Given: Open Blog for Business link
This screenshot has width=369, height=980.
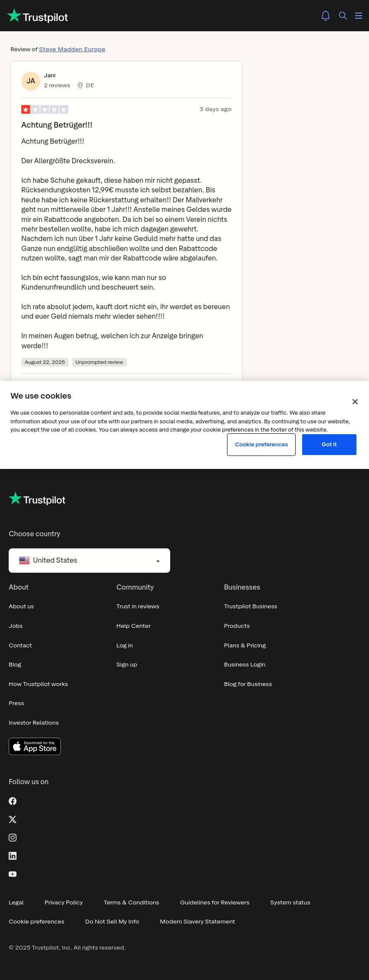Looking at the screenshot, I should tap(248, 684).
